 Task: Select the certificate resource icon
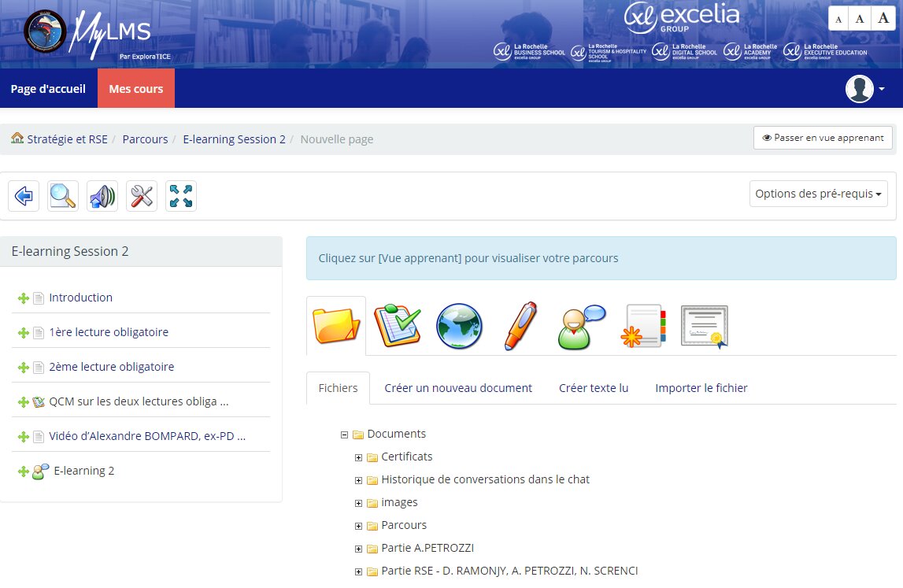pos(704,326)
